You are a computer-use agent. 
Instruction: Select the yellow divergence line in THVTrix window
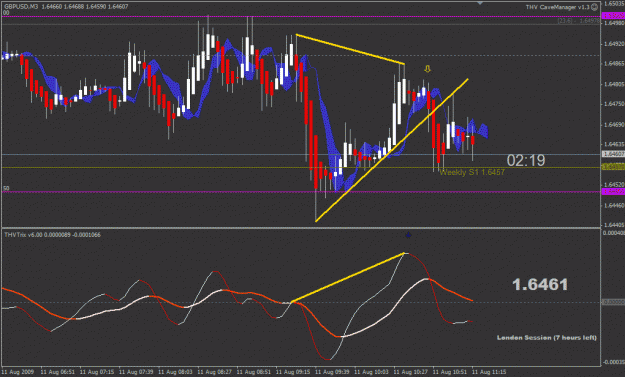pos(348,277)
